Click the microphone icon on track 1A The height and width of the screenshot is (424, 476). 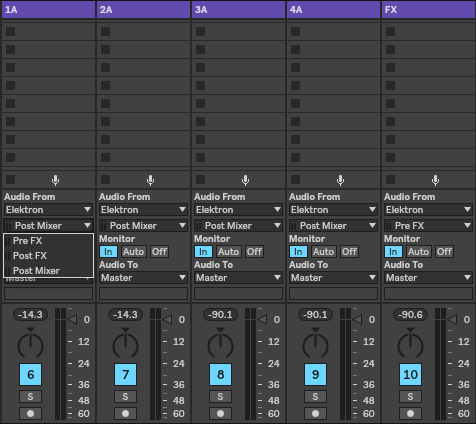(x=55, y=180)
